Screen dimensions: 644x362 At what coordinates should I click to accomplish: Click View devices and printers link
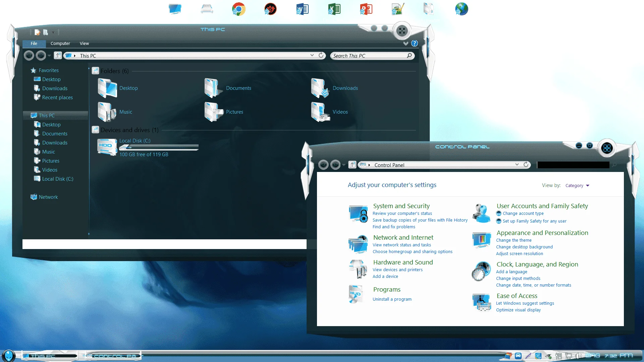pos(397,270)
